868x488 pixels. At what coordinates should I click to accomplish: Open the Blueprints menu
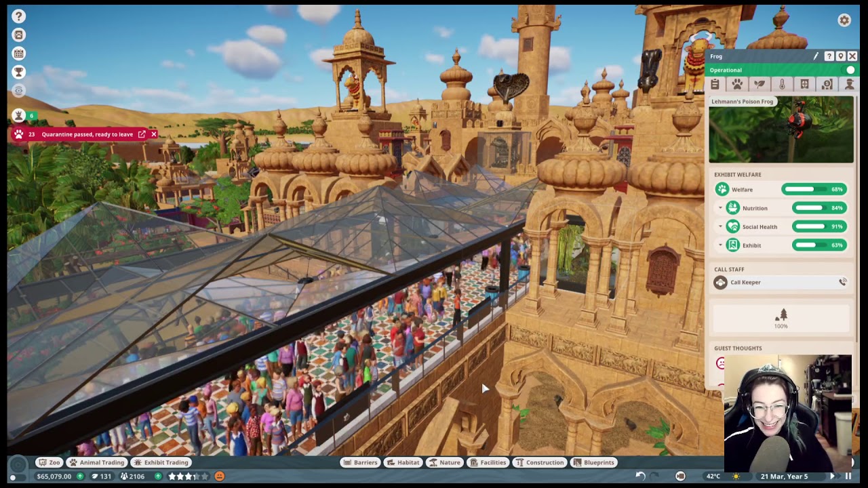(594, 462)
